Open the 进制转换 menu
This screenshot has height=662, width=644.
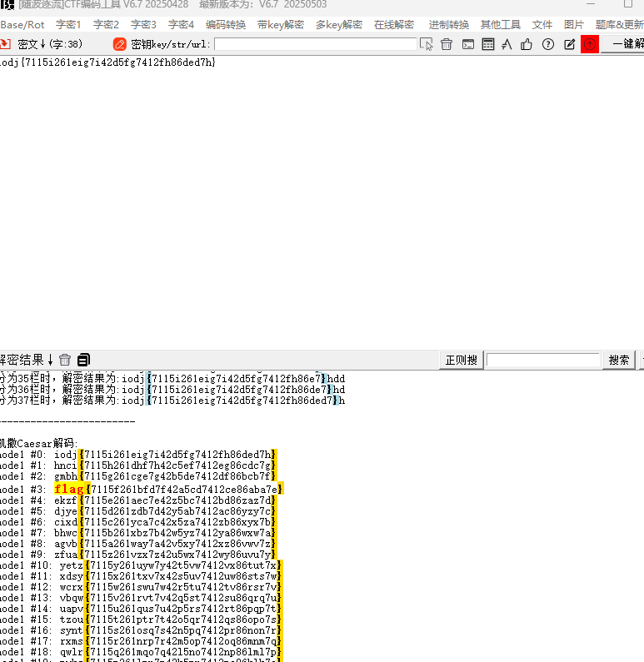(x=449, y=25)
